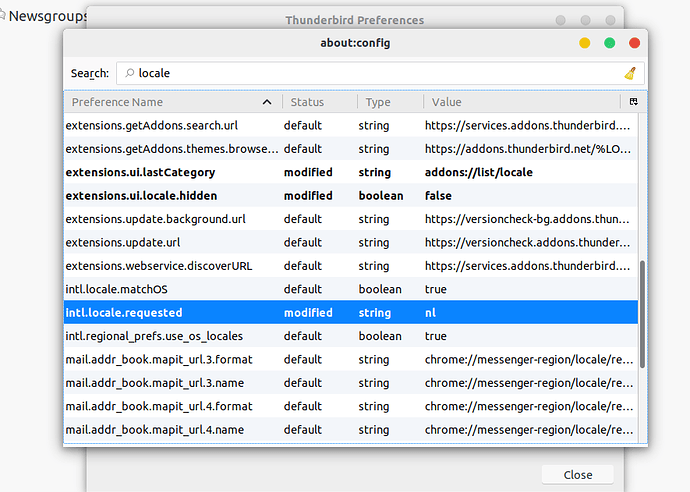This screenshot has height=492, width=690.
Task: Click the Preference Name sort arrow
Action: pos(267,102)
